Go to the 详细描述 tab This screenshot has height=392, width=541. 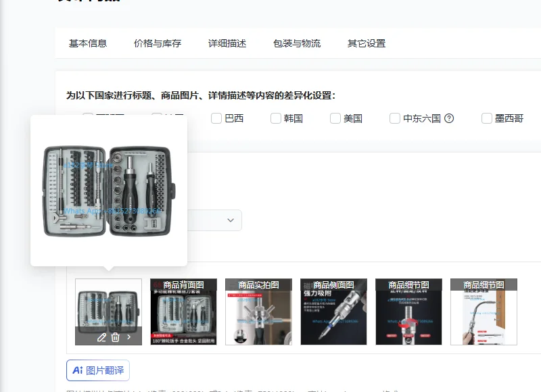227,43
